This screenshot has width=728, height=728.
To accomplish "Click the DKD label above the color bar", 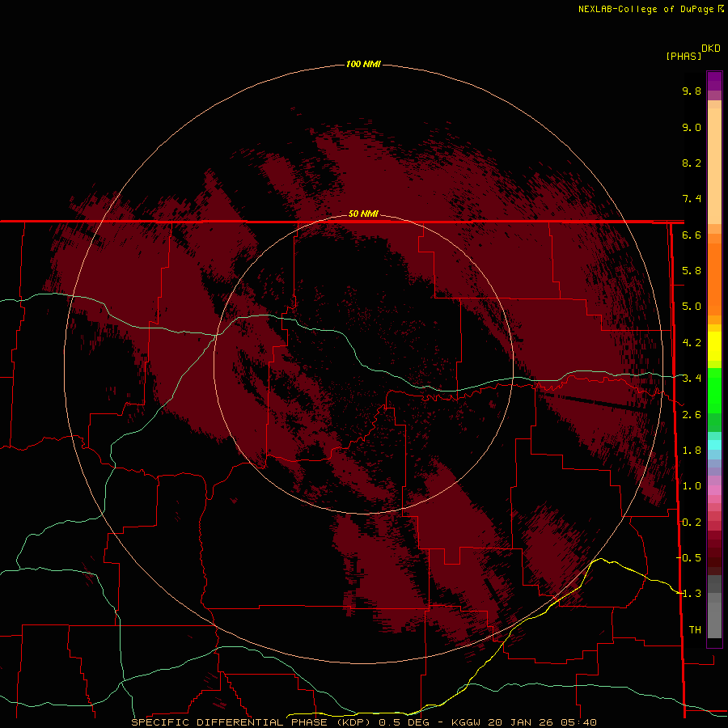I will pyautogui.click(x=711, y=49).
